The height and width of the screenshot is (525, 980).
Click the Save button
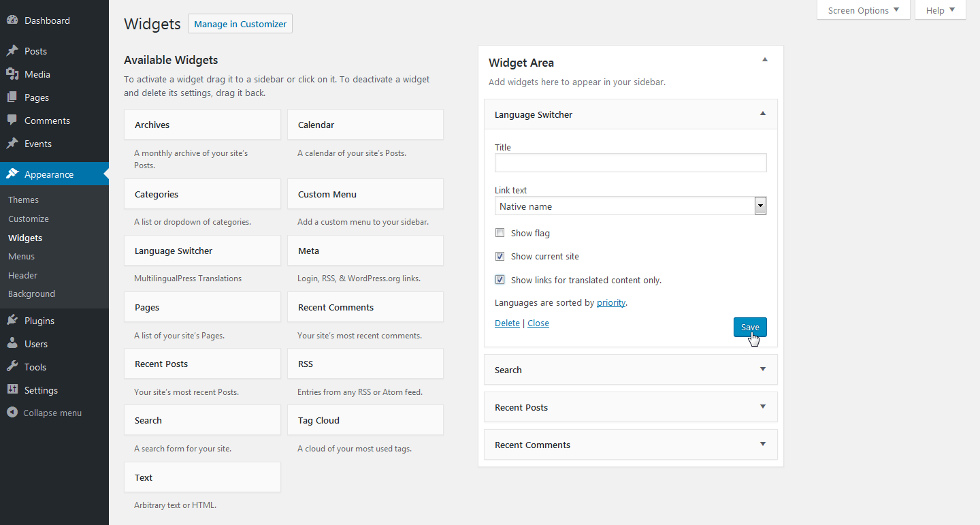[749, 327]
